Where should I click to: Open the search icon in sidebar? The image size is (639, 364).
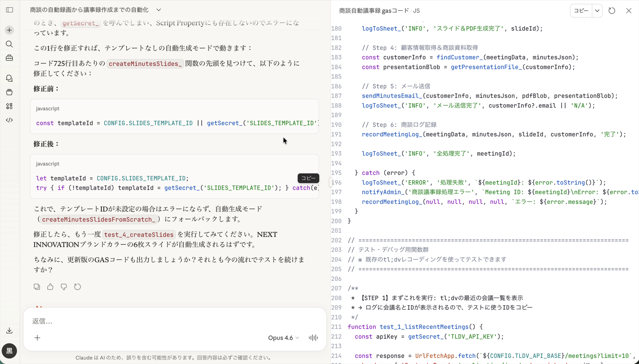tap(10, 44)
